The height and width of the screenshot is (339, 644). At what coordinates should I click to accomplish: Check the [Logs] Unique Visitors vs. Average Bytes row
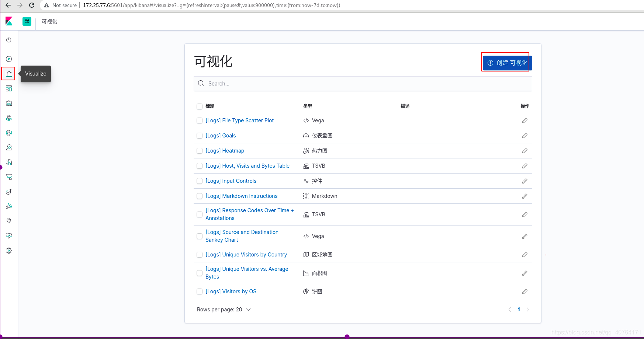200,273
